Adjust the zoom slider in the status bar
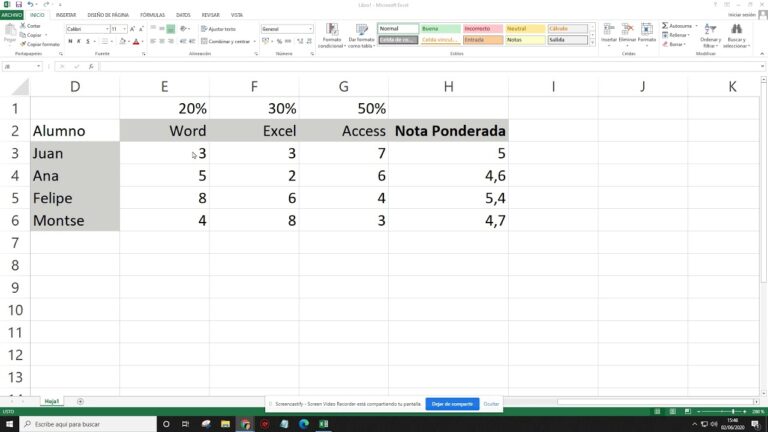This screenshot has width=768, height=432. (733, 411)
